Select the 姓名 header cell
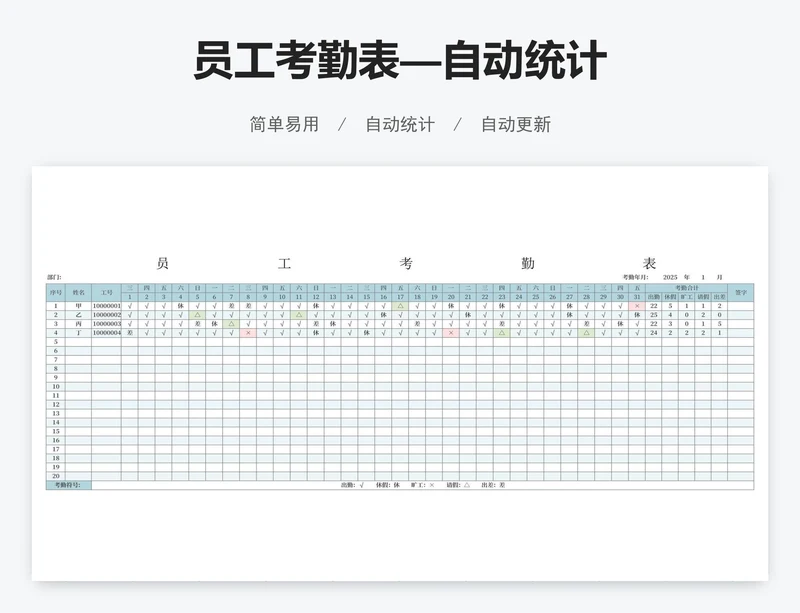The height and width of the screenshot is (613, 800). (x=79, y=292)
